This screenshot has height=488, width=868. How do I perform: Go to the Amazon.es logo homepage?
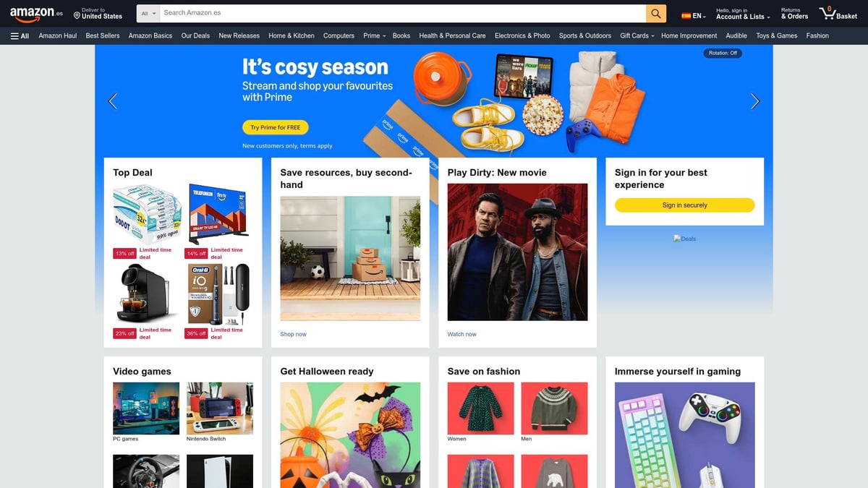(36, 14)
